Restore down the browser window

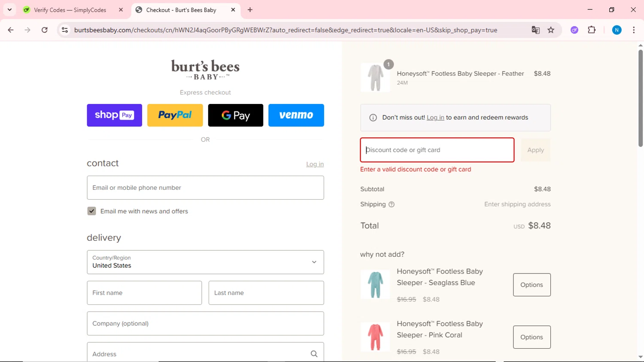pos(611,9)
